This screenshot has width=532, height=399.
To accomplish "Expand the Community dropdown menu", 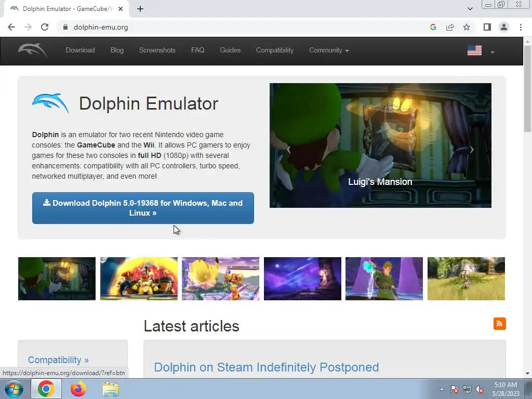I will click(329, 50).
